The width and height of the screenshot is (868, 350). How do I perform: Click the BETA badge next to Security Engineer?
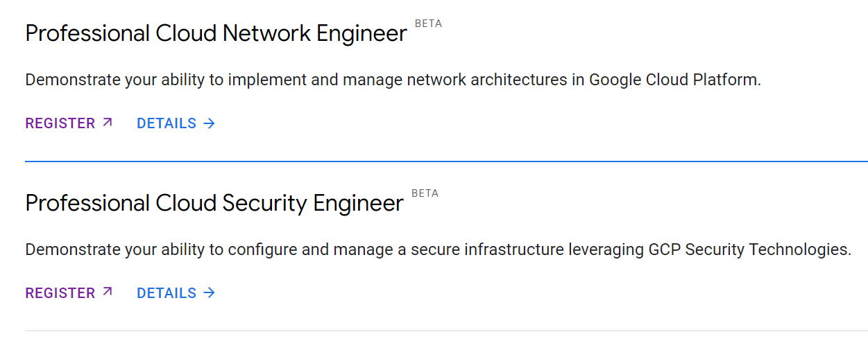(x=425, y=193)
